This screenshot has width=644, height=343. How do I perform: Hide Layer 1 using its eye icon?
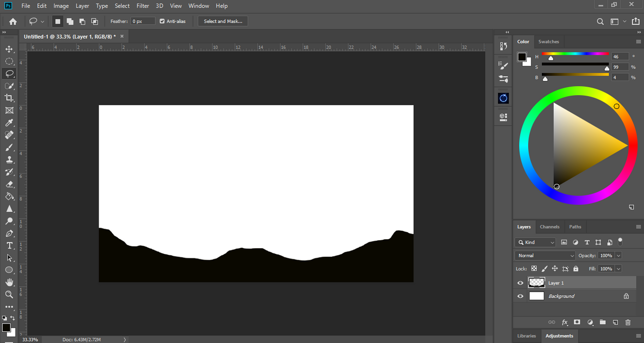click(520, 283)
